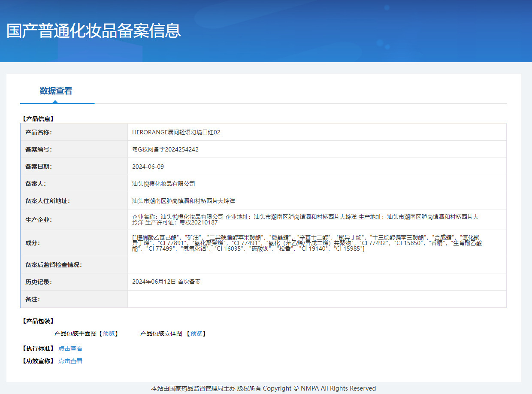Open 预览 link for 产品包装立体图
Viewport: 532px width, 394px height.
click(x=196, y=333)
